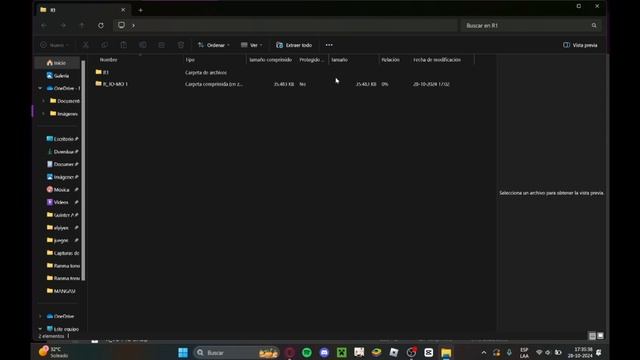Screen dimensions: 640x360
Task: Click the Delete trash icon in the toolbar
Action: coord(181,45)
